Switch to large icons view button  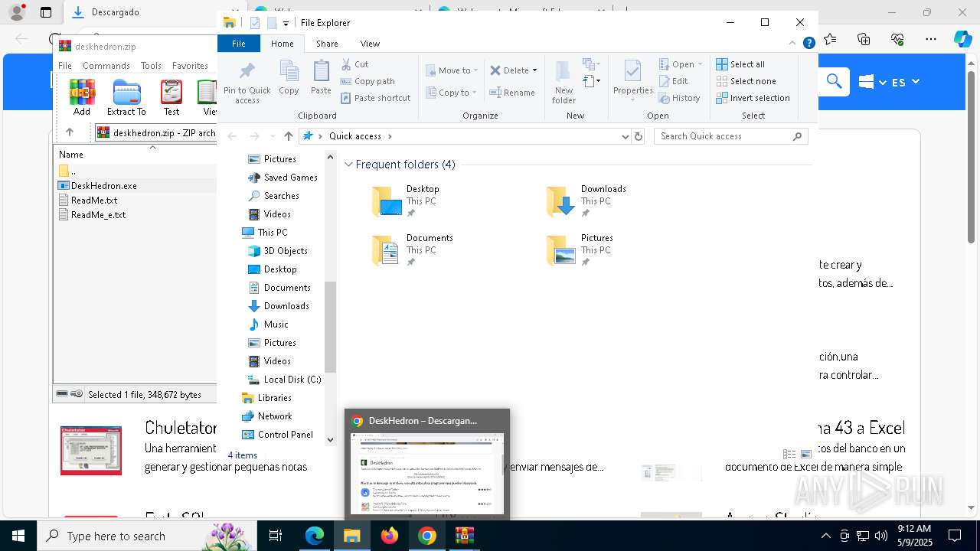point(806,454)
